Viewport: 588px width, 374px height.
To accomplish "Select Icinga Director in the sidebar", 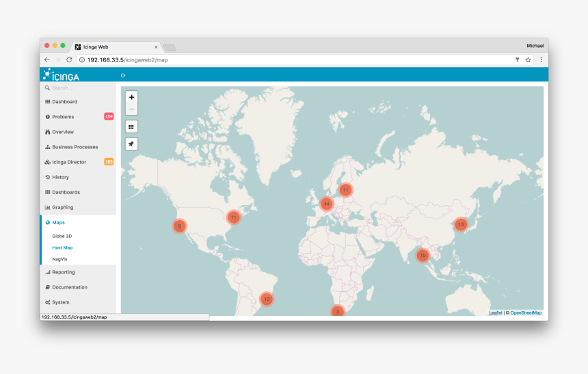I will (x=69, y=162).
